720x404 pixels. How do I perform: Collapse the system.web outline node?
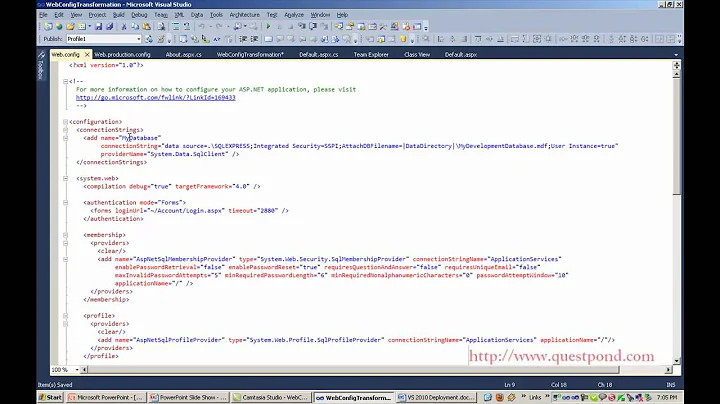pyautogui.click(x=65, y=178)
